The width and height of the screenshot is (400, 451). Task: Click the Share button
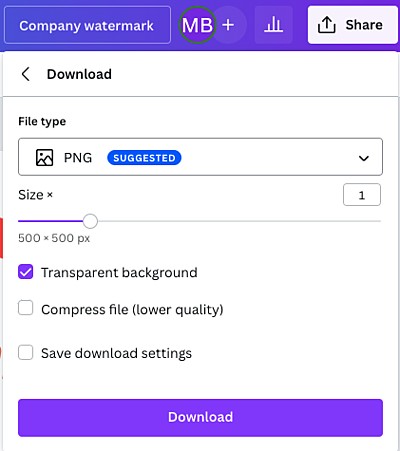click(353, 25)
